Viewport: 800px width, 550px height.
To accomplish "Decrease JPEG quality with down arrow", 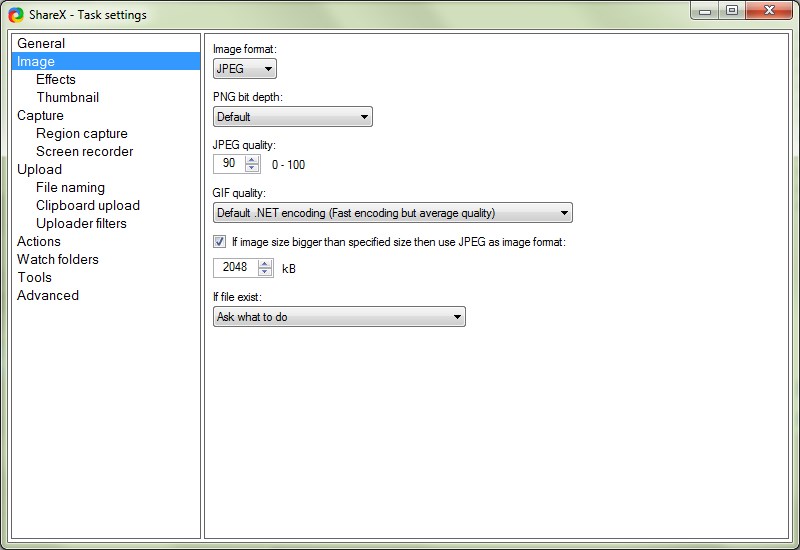I will coord(252,168).
